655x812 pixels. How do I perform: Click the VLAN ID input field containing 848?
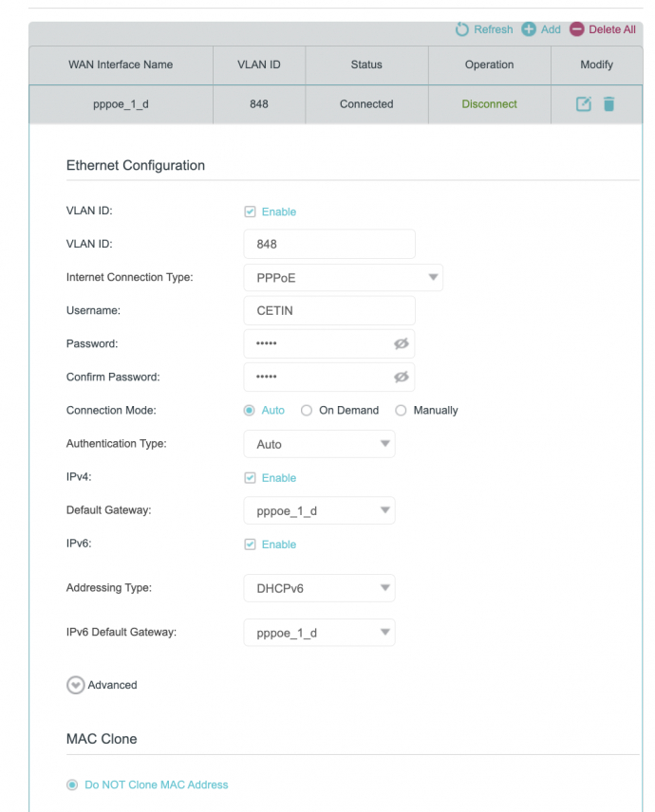329,244
